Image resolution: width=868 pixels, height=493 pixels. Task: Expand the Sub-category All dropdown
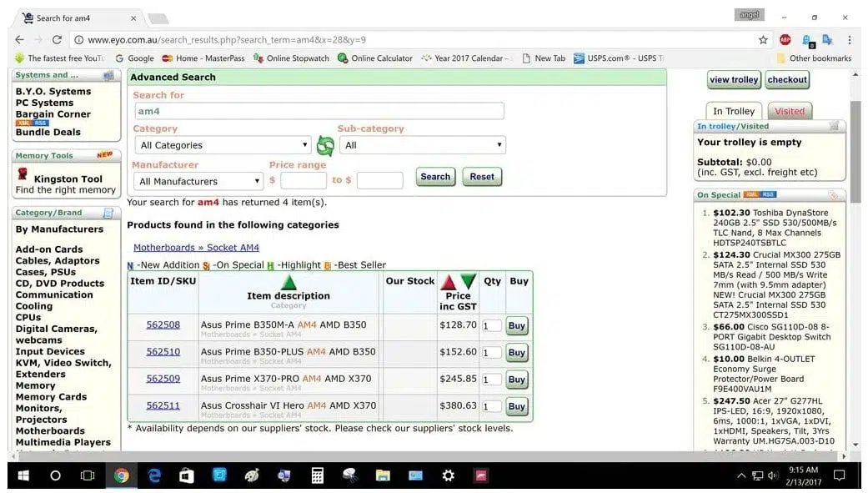(423, 145)
